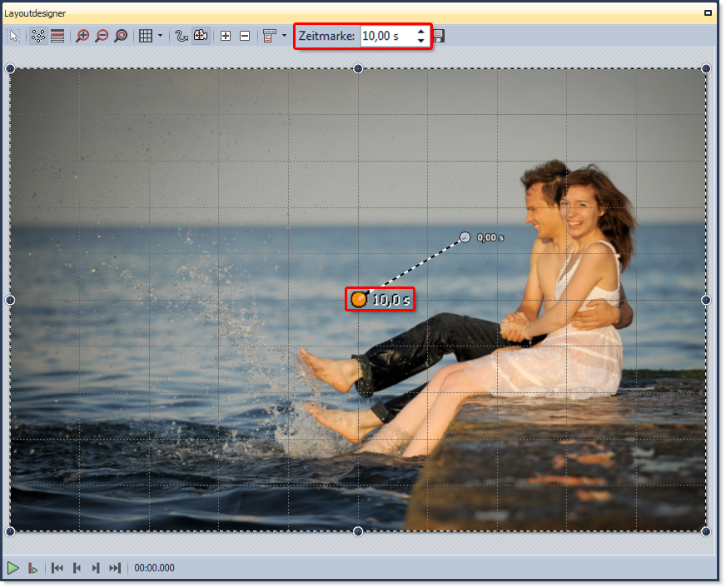Select the arrow pointer tool

pos(14,37)
